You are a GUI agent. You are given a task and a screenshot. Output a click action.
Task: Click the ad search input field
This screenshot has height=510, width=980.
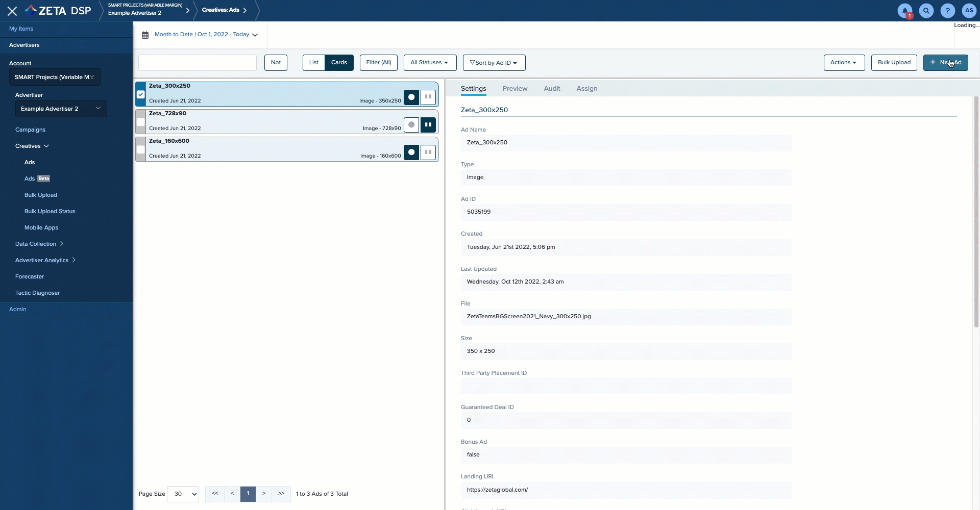click(x=198, y=63)
